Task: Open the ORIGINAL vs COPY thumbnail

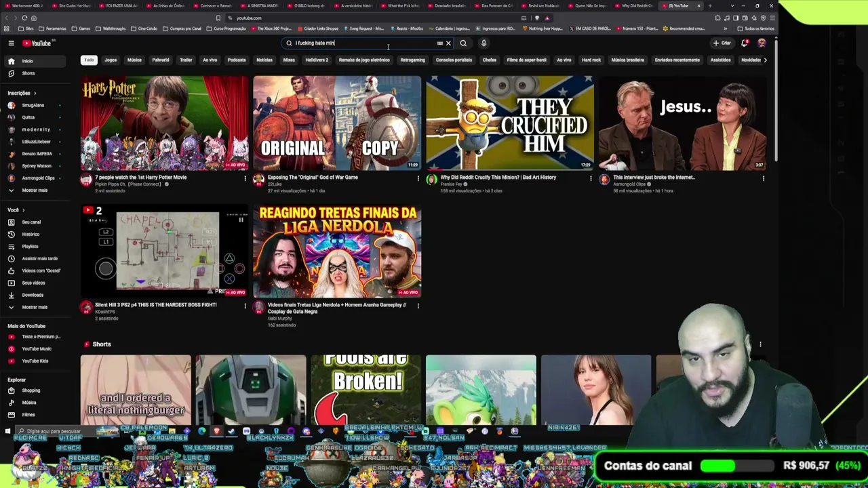Action: click(x=337, y=123)
